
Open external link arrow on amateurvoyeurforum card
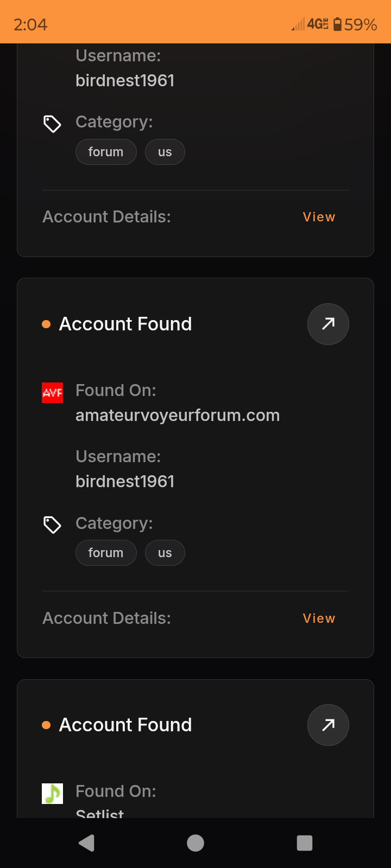328,324
